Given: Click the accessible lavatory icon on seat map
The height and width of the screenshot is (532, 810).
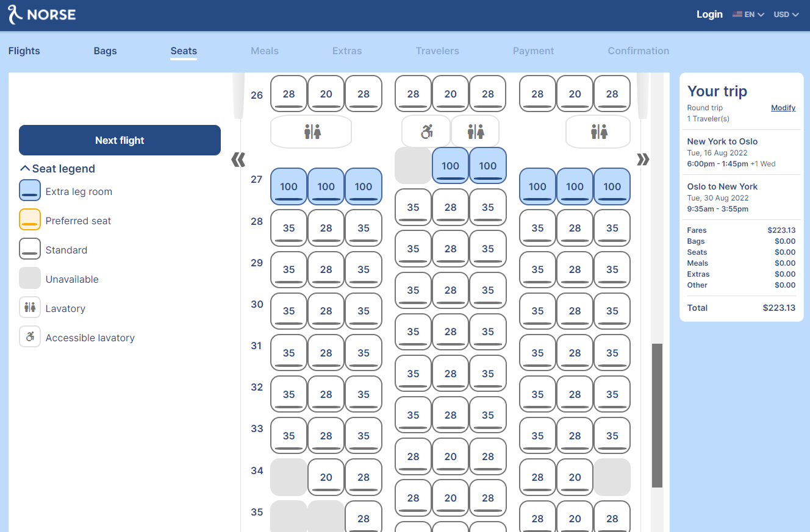Looking at the screenshot, I should [x=426, y=132].
